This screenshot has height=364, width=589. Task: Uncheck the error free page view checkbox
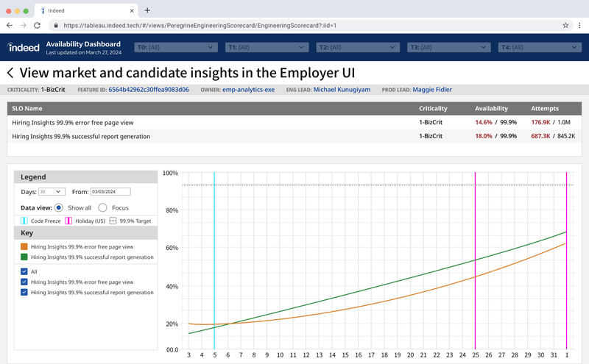24,282
